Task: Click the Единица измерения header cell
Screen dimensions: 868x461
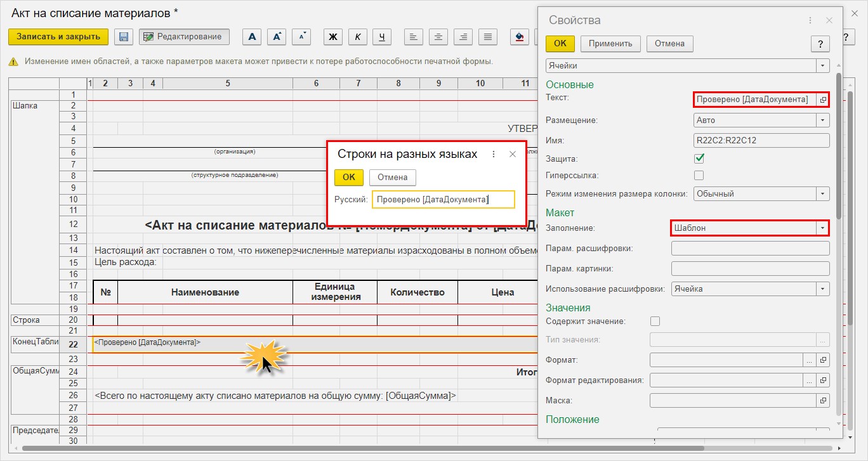Action: (335, 292)
